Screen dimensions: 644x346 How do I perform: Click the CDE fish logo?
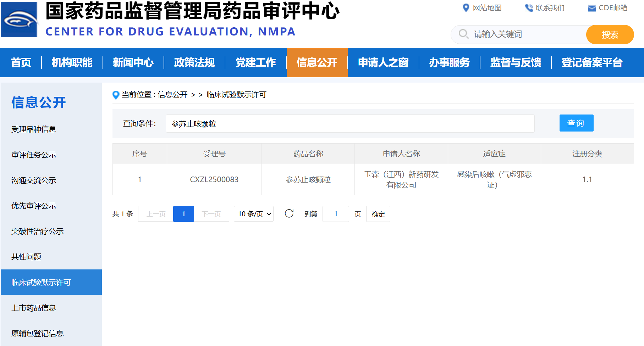19,20
